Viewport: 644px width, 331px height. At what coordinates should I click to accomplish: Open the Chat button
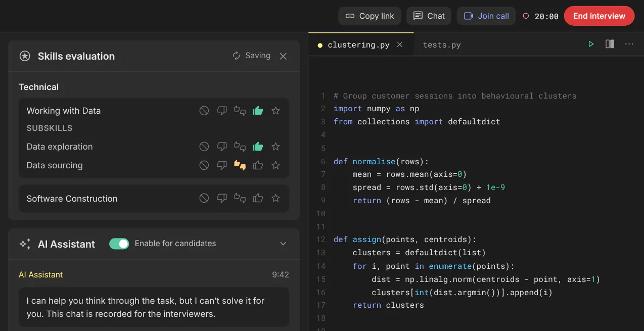[x=429, y=16]
